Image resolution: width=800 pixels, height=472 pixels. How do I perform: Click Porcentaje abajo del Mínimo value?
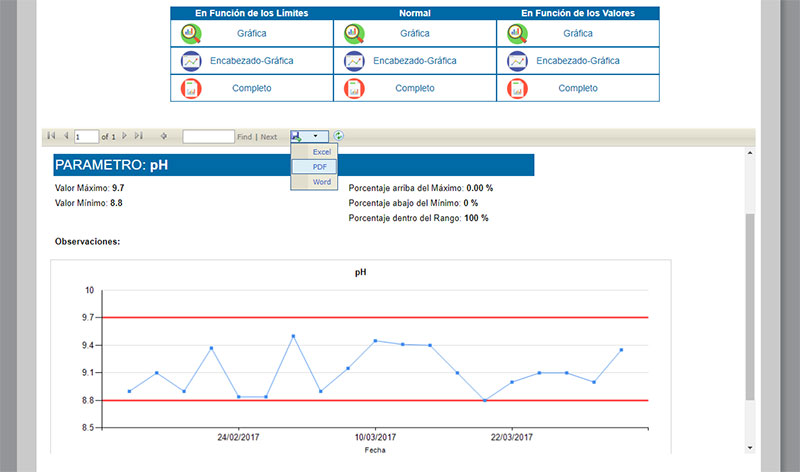click(x=471, y=203)
